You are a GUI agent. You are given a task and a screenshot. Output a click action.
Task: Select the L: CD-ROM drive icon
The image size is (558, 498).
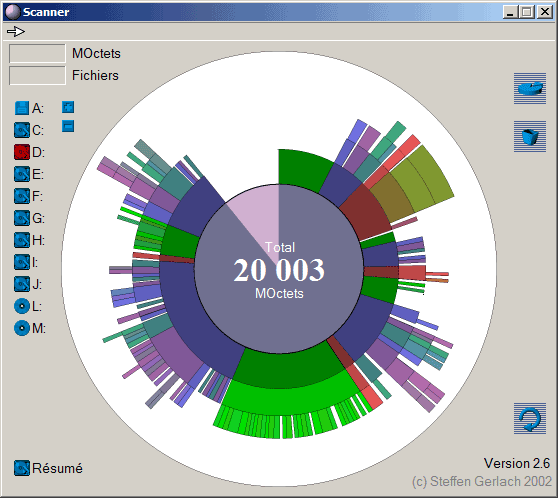[x=22, y=306]
